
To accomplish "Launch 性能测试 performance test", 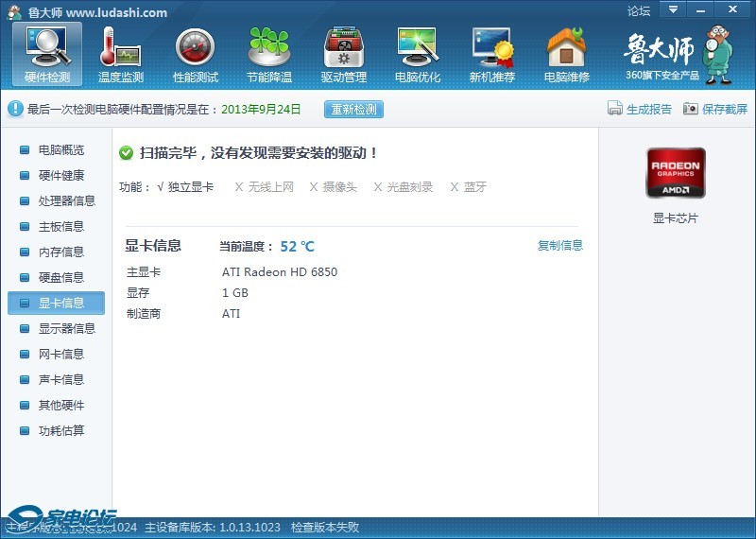I will (196, 54).
